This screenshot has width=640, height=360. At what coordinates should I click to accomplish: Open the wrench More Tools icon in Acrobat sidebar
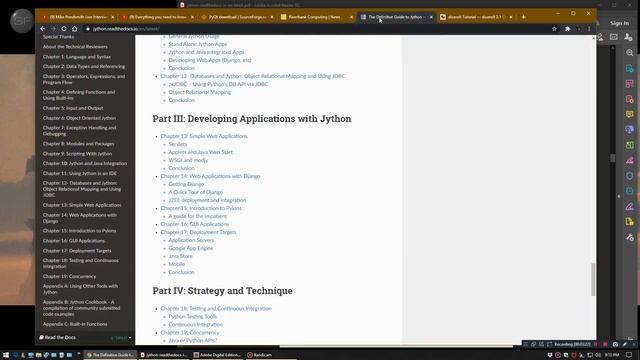pyautogui.click(x=629, y=237)
